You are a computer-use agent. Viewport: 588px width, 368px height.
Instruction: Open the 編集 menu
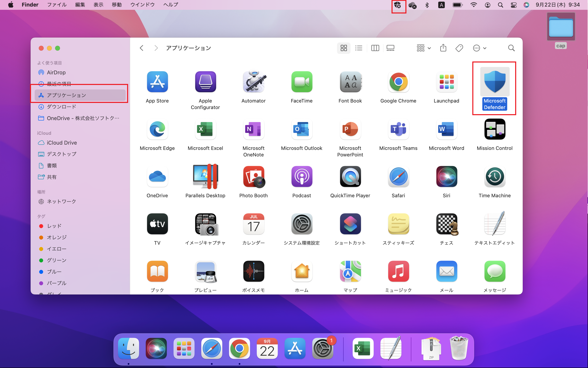click(80, 5)
